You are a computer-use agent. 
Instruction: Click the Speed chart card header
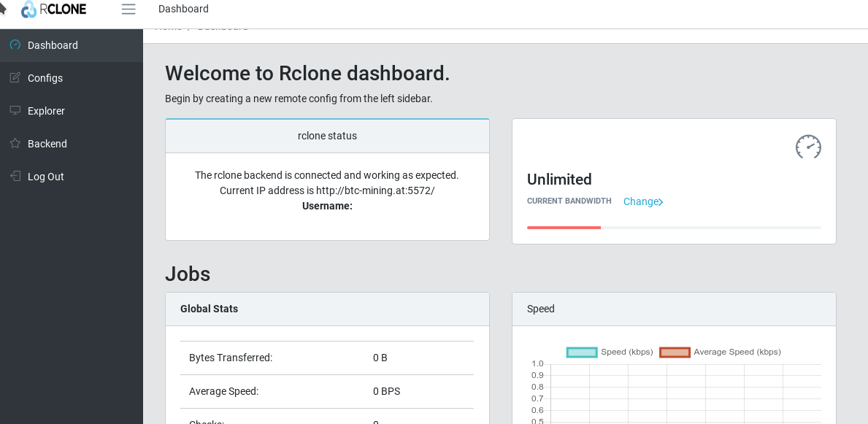tap(674, 309)
